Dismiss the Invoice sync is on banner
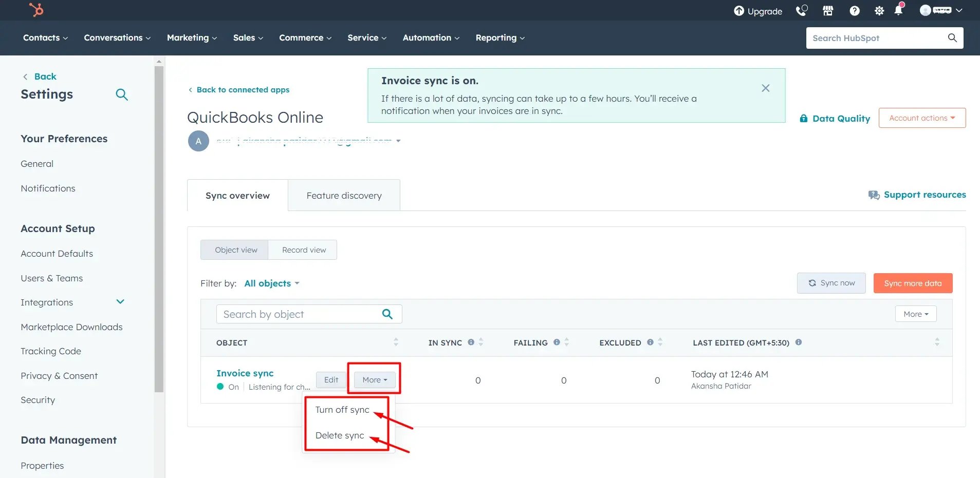The image size is (980, 478). 765,88
